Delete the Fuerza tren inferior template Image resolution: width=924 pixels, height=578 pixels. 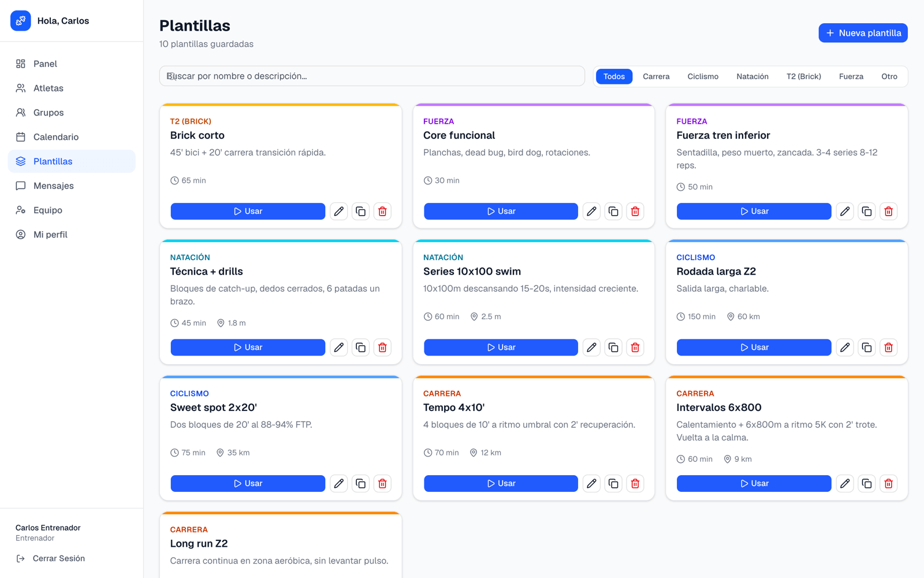889,212
